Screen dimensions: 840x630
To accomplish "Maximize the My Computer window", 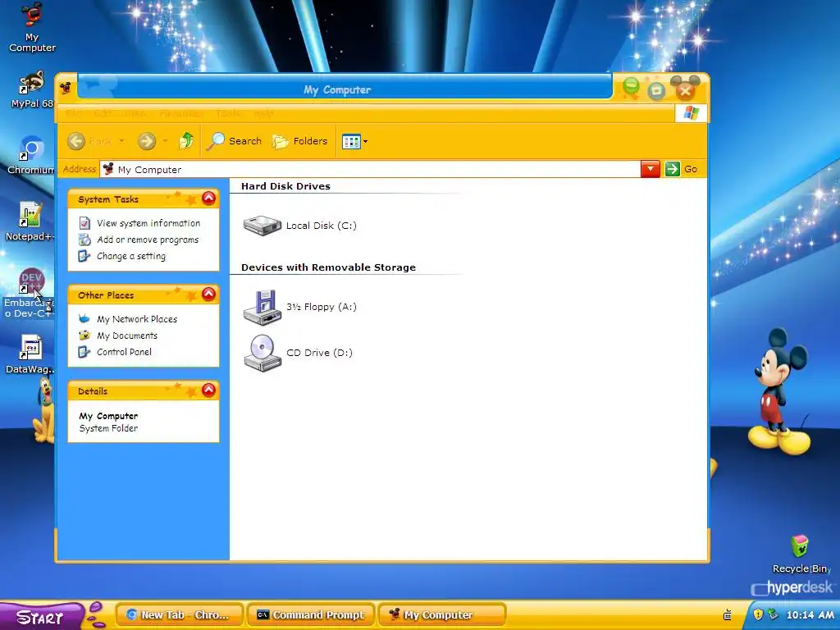I will [656, 90].
